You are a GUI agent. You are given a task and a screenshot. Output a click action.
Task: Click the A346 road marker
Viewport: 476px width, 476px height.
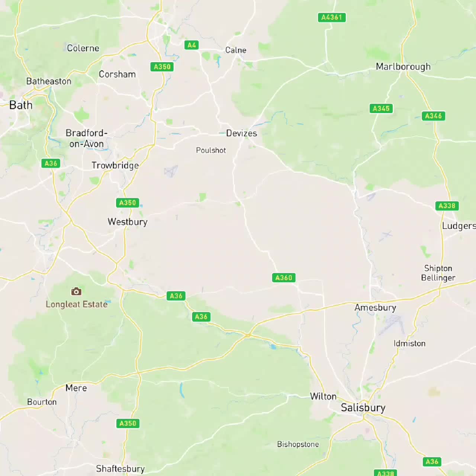pos(433,116)
